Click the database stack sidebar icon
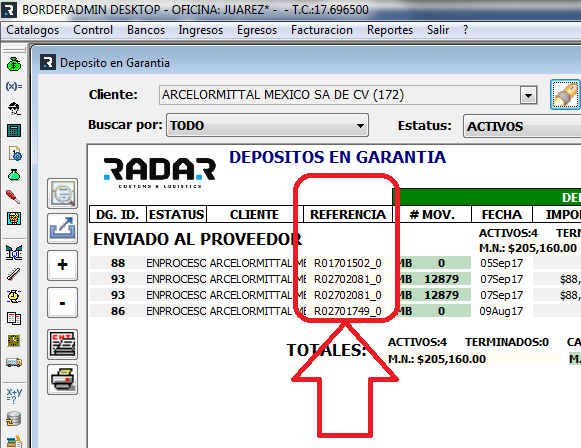Image resolution: width=581 pixels, height=448 pixels. pos(14,419)
